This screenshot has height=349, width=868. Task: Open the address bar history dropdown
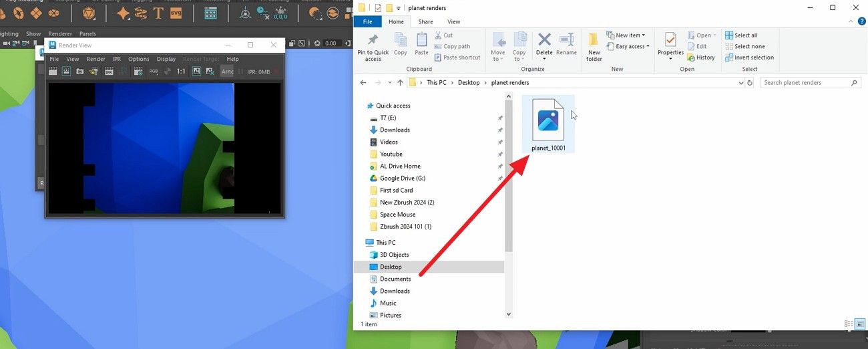click(740, 83)
